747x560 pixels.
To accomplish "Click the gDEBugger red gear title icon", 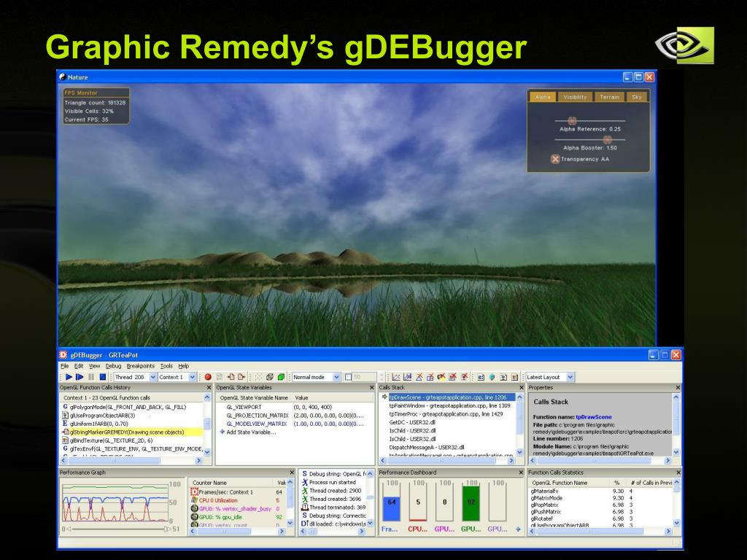I will 63,355.
